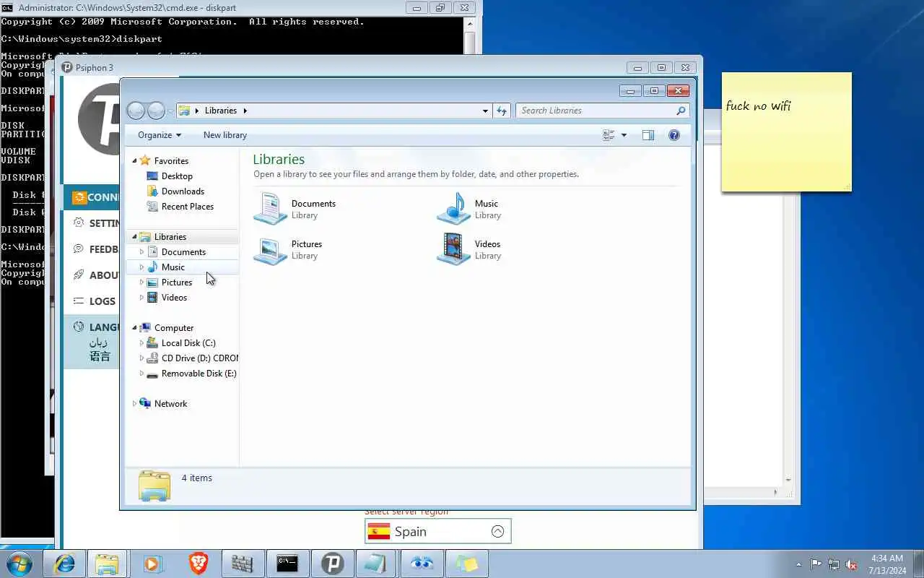This screenshot has width=924, height=578.
Task: Expand the Documents node in navigation tree
Action: click(x=141, y=252)
